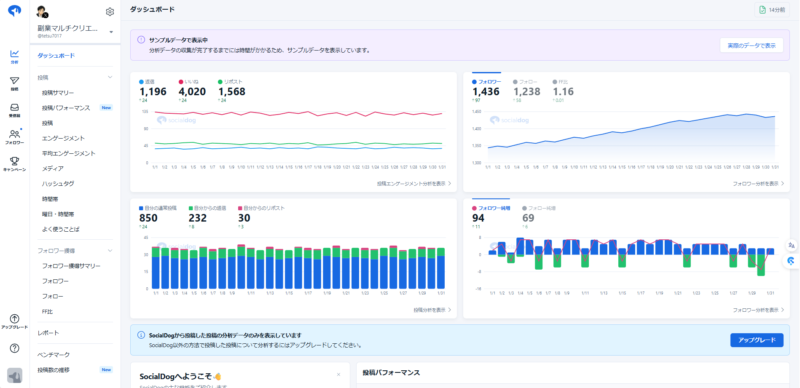Click the 14分前 report button
The width and height of the screenshot is (800, 388).
pyautogui.click(x=772, y=10)
